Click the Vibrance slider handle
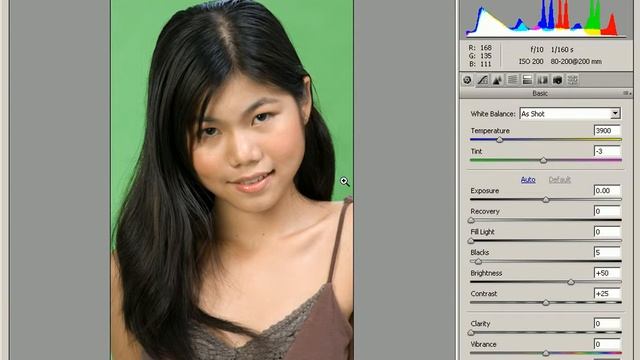 pyautogui.click(x=546, y=353)
